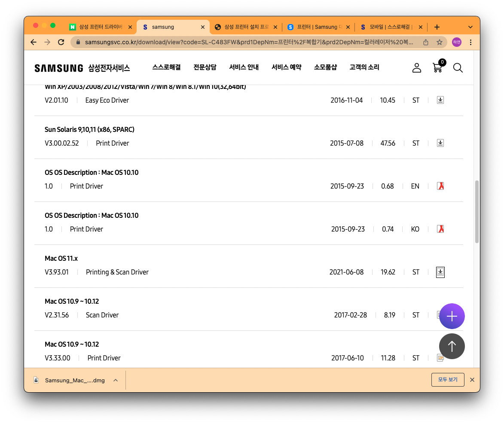Click the address bar URL
This screenshot has height=424, width=504.
pos(249,42)
